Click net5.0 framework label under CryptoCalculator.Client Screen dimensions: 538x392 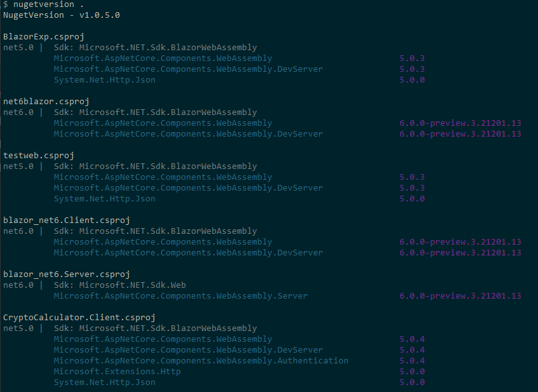pyautogui.click(x=18, y=328)
